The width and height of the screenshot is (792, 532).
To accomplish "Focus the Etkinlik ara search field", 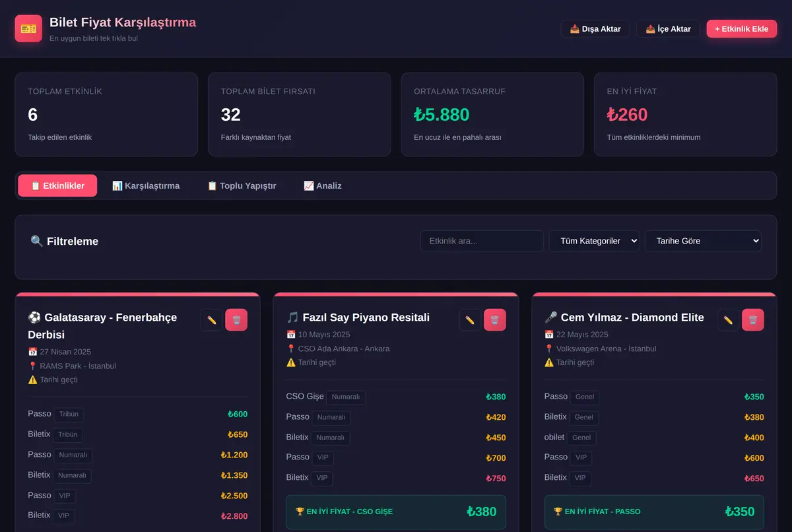I will [482, 241].
